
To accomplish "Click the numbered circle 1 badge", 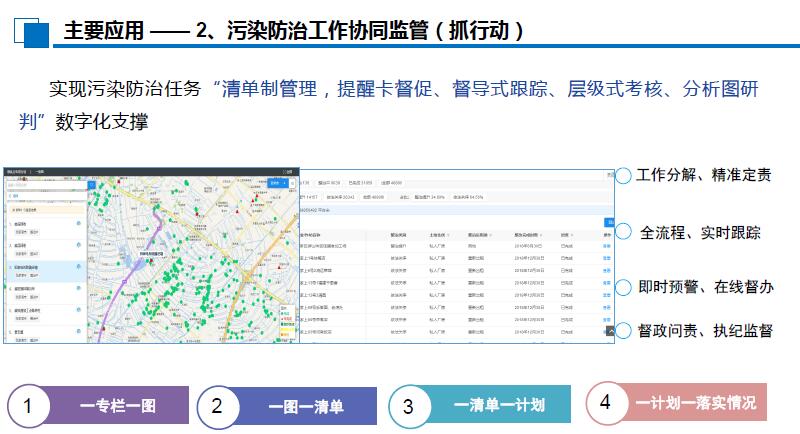I will click(x=29, y=406).
